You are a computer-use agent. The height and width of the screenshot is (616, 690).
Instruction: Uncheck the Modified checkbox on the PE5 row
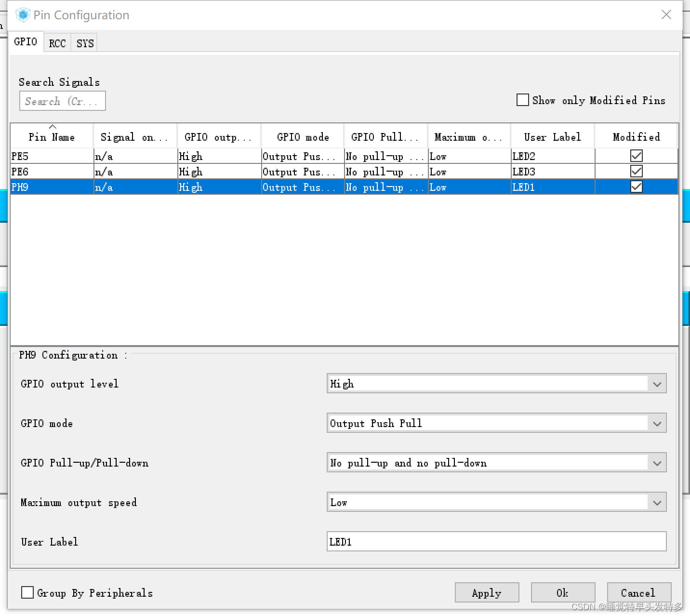[x=636, y=155]
